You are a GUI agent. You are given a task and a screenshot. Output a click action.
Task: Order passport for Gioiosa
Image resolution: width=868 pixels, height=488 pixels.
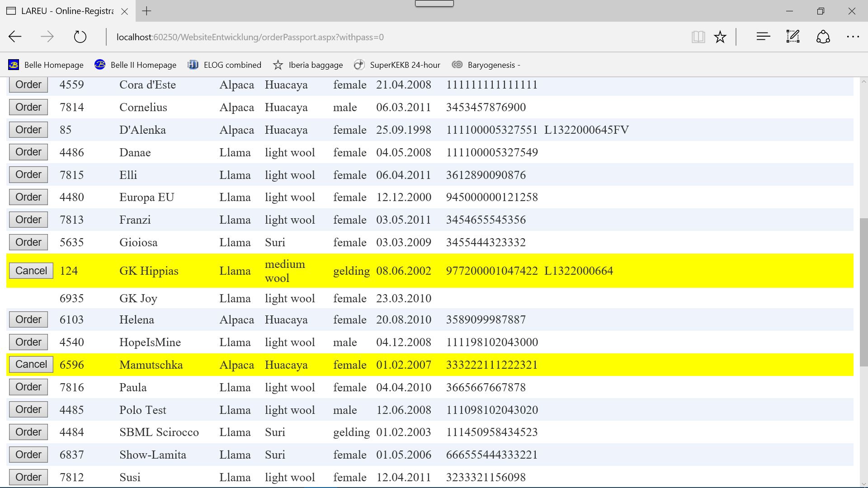pos(28,242)
